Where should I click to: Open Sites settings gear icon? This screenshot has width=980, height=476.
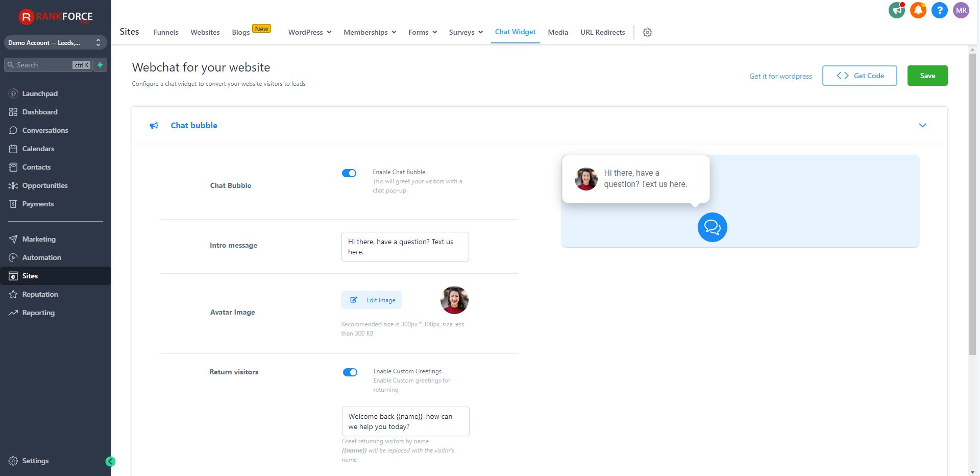pos(647,32)
